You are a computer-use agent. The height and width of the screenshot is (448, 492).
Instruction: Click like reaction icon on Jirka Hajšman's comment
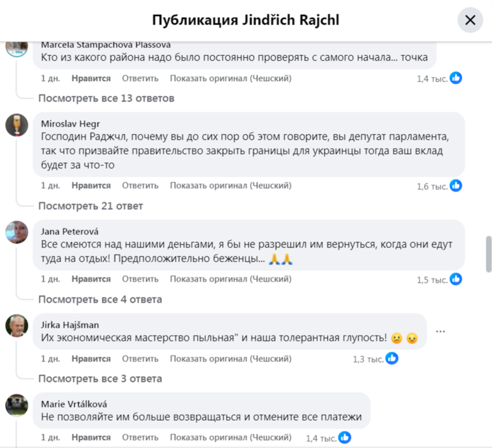(392, 358)
